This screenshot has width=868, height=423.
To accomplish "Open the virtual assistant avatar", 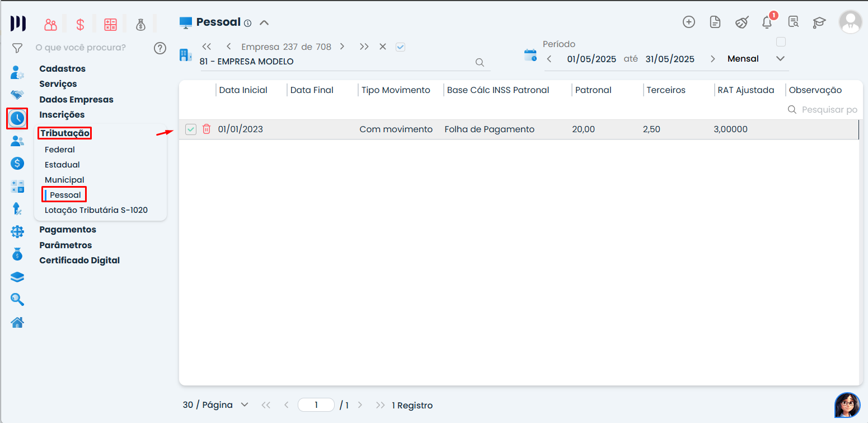I will (x=847, y=405).
